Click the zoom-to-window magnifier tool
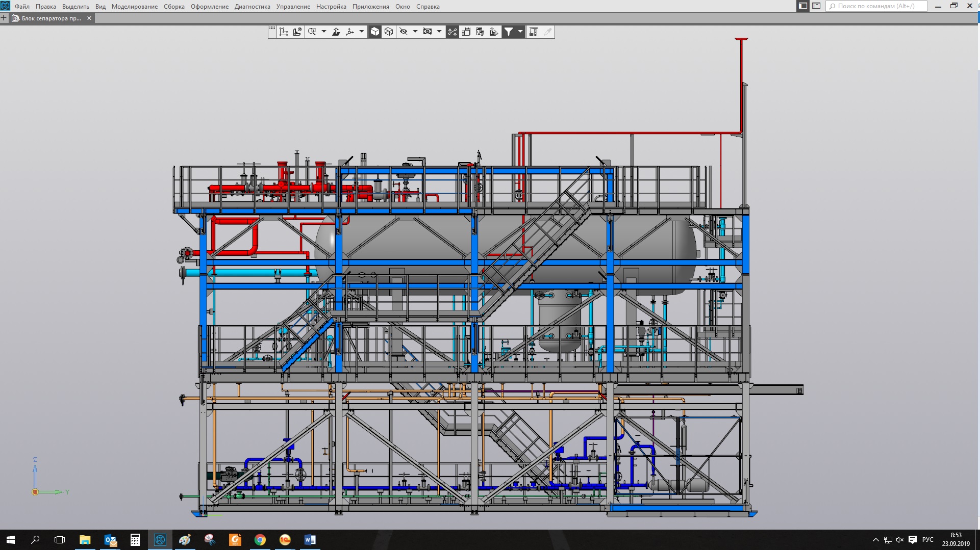Screen dimensions: 980x550 tap(312, 32)
